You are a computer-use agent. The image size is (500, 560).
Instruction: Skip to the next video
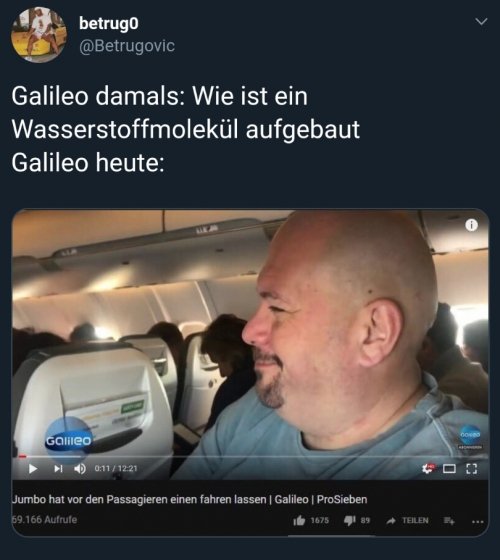pyautogui.click(x=58, y=468)
